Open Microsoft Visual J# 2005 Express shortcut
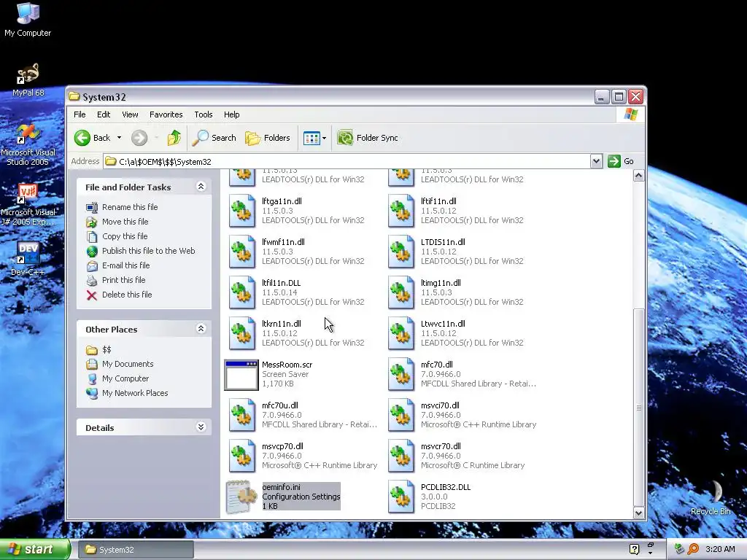747x560 pixels. 28,205
